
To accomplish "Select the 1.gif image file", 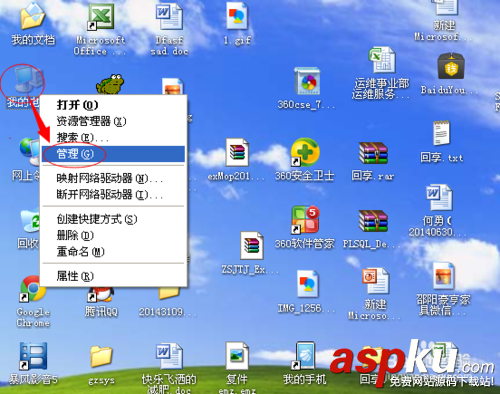I will click(x=237, y=16).
